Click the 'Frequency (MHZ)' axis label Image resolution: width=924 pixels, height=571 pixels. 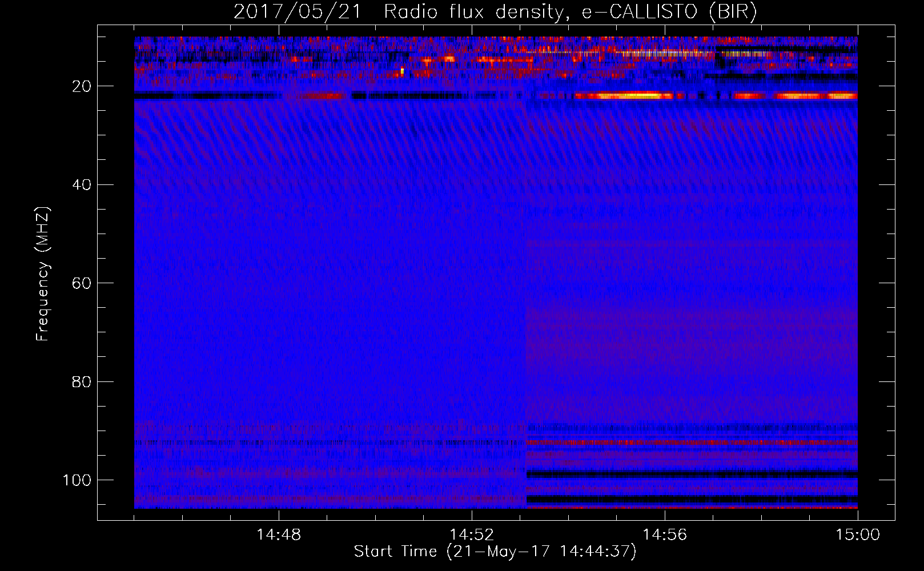point(43,274)
